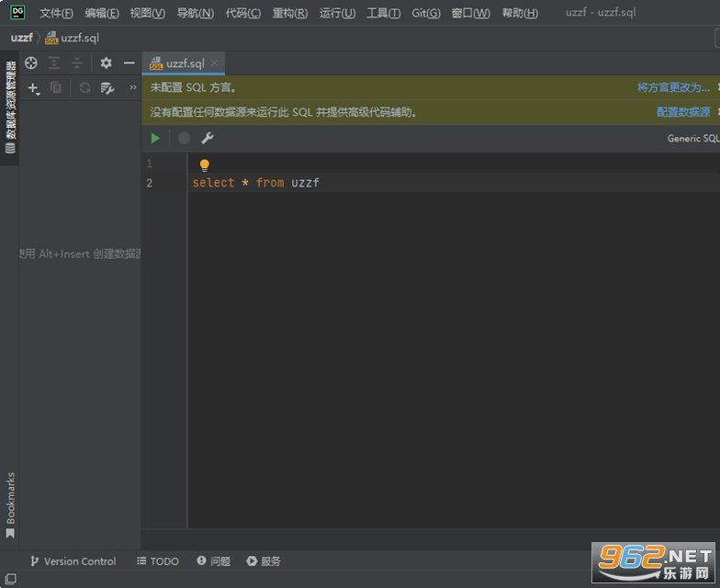Toggle the Bookmarks side tool window
The height and width of the screenshot is (588, 720).
(10, 505)
